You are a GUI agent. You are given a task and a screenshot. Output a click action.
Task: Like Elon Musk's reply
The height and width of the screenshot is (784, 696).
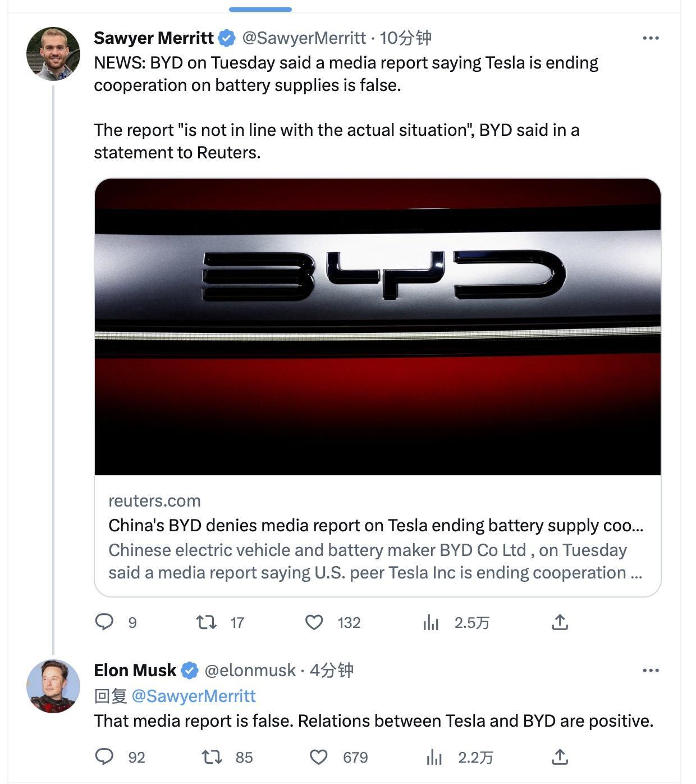coord(319,757)
